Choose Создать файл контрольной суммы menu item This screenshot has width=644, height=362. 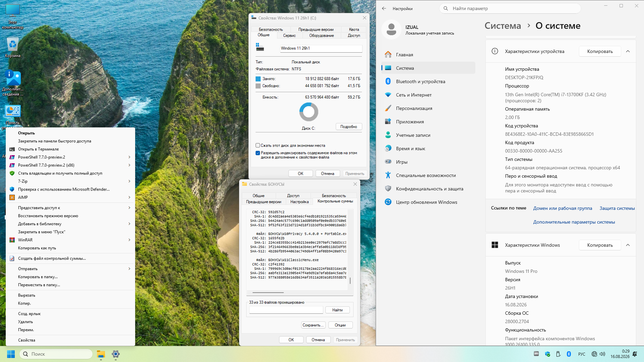[x=71, y=258]
